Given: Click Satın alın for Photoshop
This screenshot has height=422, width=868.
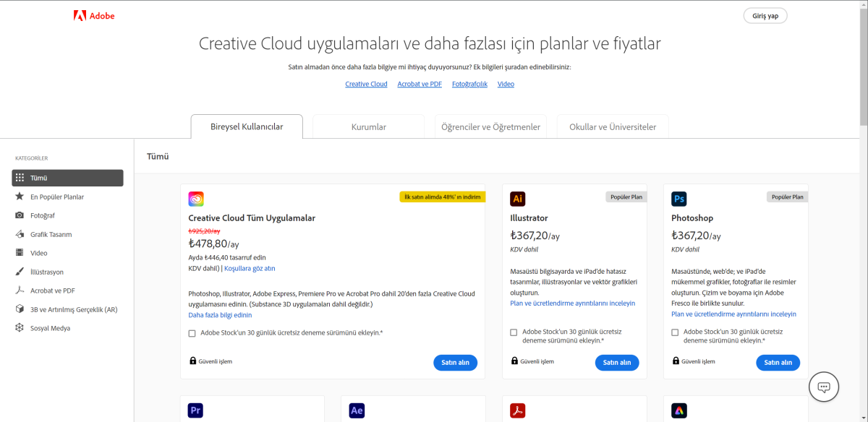Looking at the screenshot, I should [x=778, y=363].
